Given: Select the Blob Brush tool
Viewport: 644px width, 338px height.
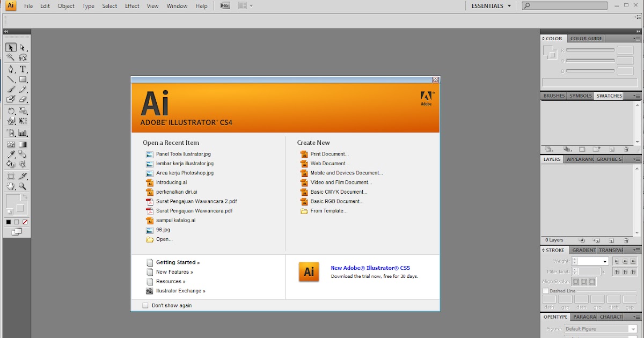Looking at the screenshot, I should tap(11, 99).
